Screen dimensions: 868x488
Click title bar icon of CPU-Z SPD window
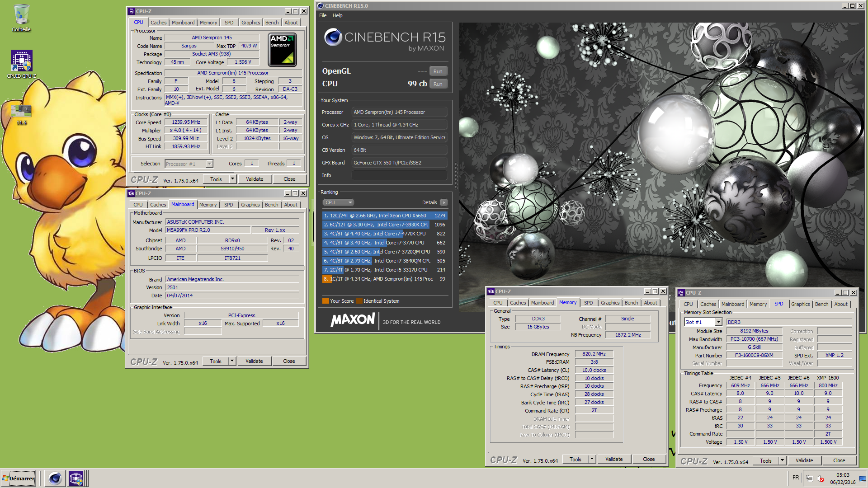681,293
